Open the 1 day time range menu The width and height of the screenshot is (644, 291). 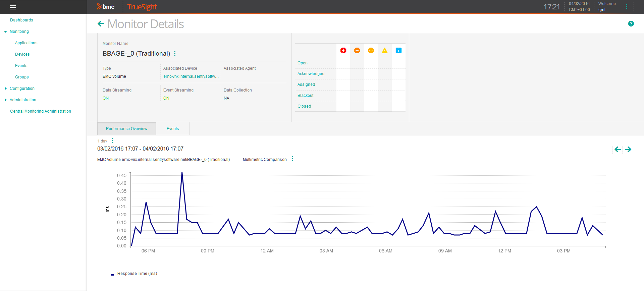click(113, 140)
